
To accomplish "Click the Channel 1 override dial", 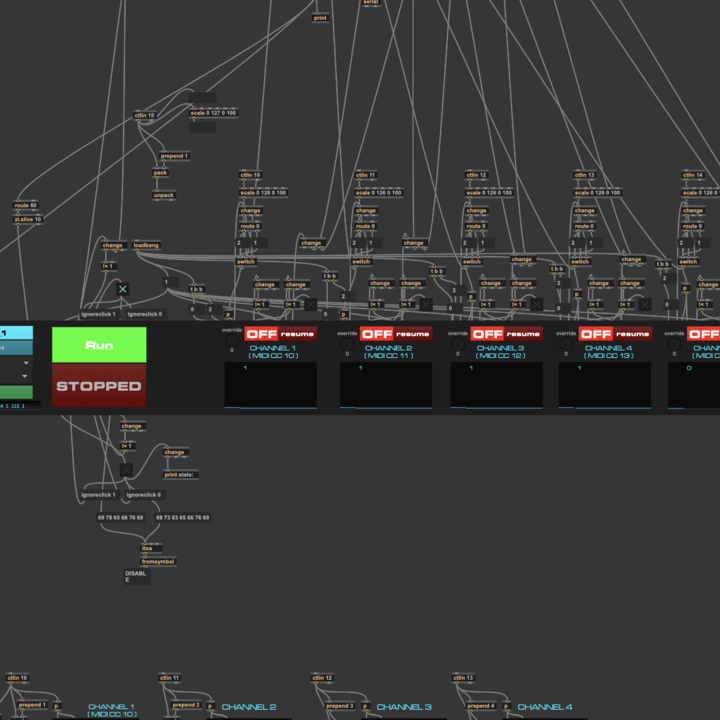I will tap(232, 344).
